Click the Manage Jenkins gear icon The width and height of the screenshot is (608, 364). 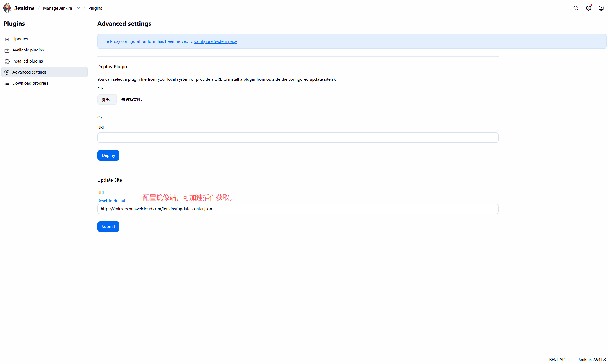[x=588, y=8]
